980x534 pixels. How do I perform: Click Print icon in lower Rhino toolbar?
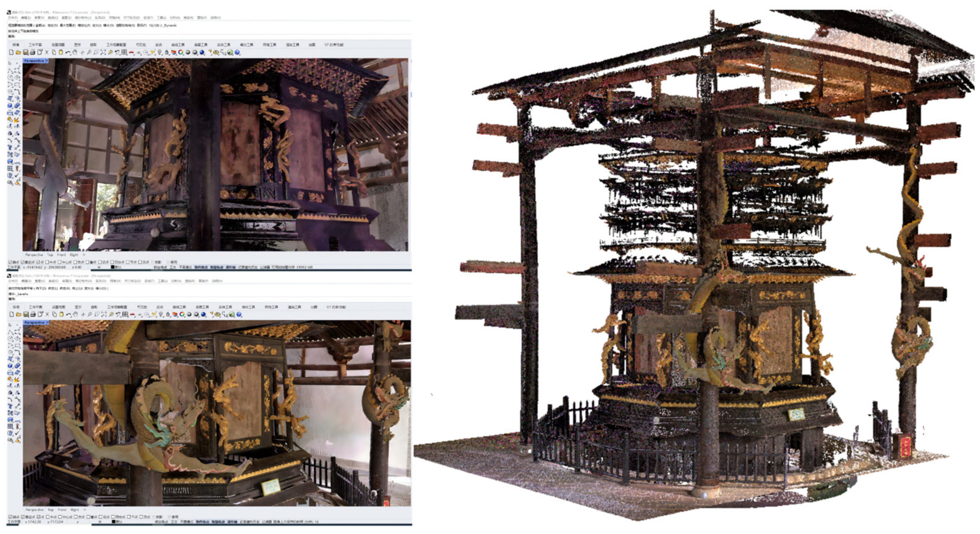[x=33, y=314]
